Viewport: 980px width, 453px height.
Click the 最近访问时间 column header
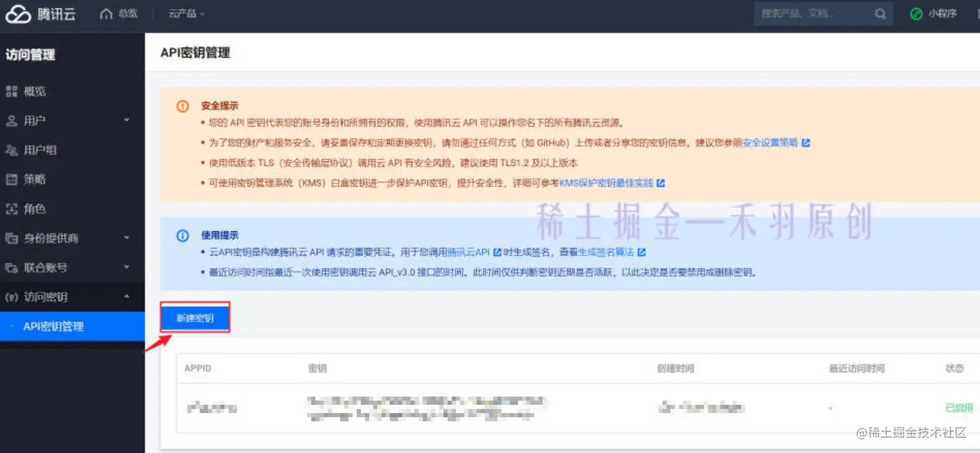click(x=857, y=369)
